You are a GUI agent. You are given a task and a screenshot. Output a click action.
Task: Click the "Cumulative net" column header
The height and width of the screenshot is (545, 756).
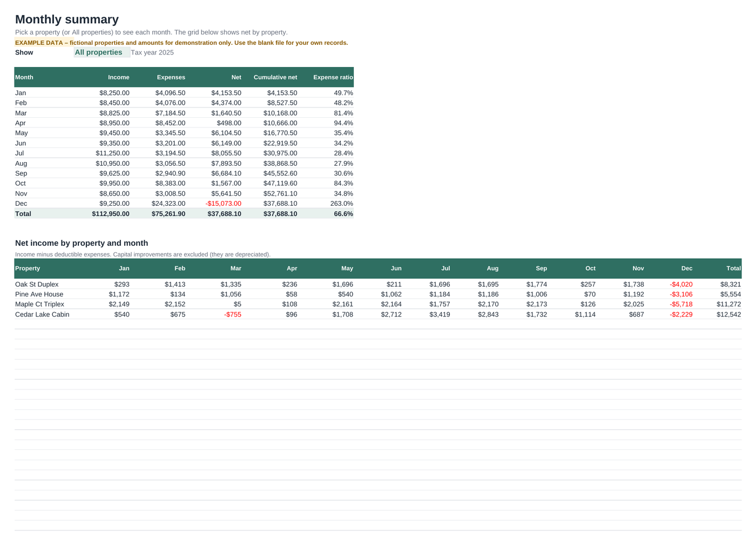point(275,77)
